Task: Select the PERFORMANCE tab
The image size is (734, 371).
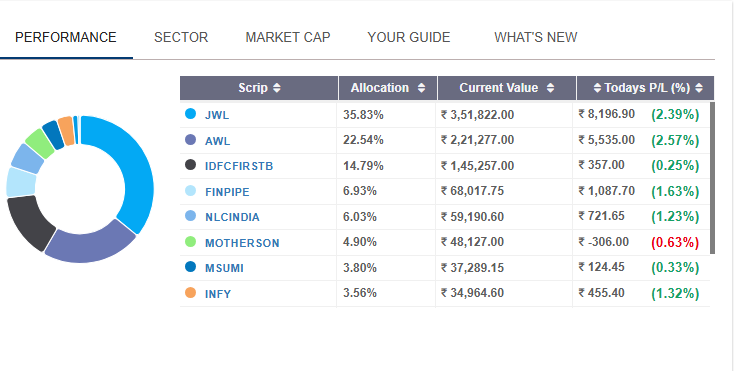Action: coord(66,37)
